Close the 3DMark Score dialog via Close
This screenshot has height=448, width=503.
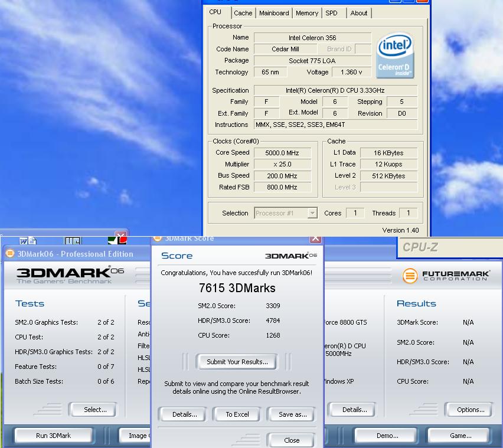291,440
